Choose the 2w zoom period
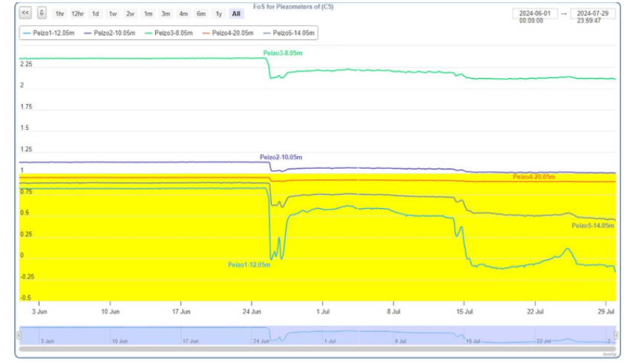 pos(130,14)
